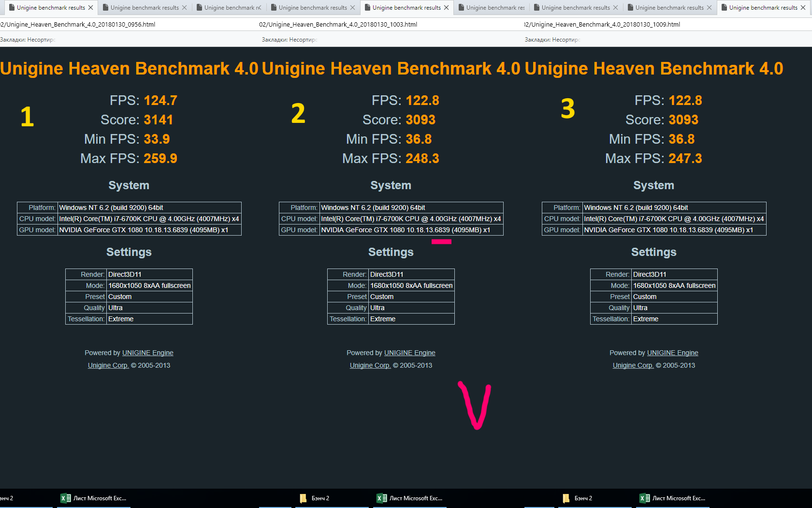Click the Min FPS value 33.9
Viewport: 812px width, 508px height.
click(x=157, y=139)
